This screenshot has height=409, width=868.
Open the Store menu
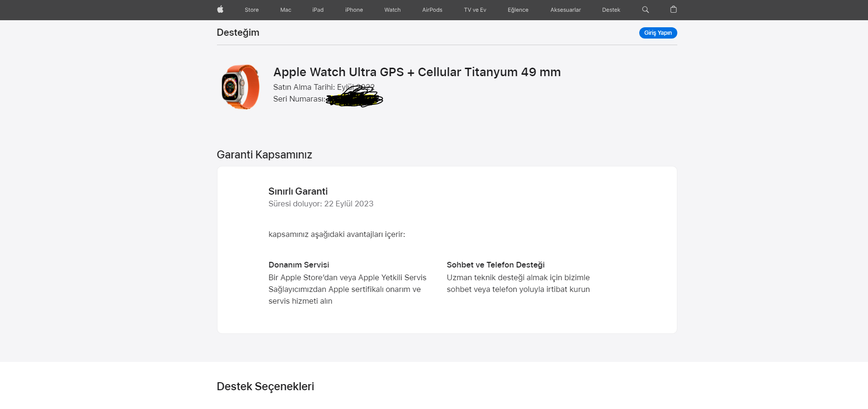(x=252, y=10)
